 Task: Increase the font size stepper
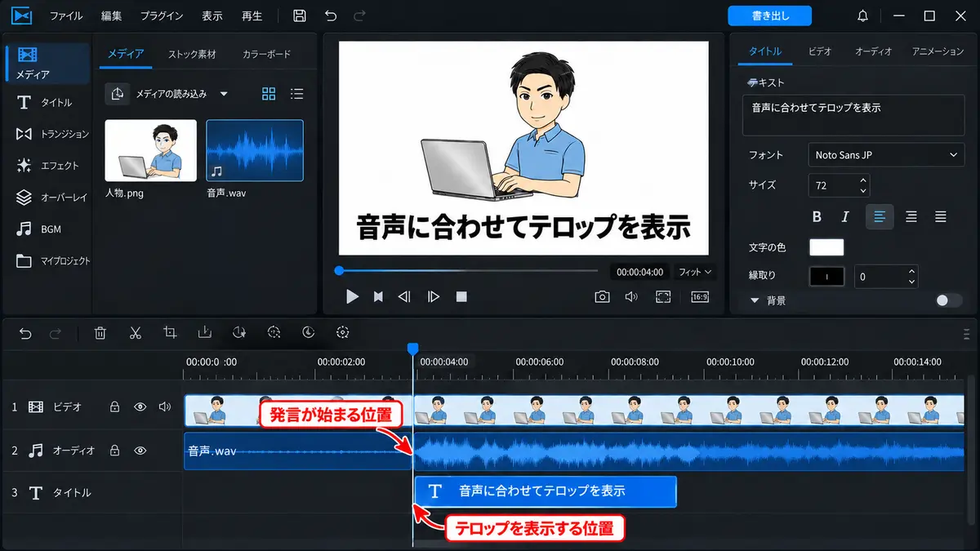click(863, 180)
